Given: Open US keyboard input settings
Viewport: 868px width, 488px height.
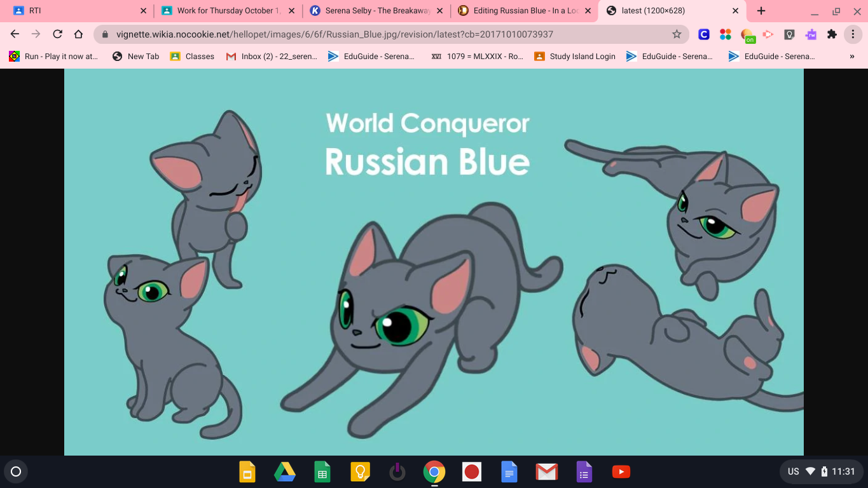Looking at the screenshot, I should point(793,471).
